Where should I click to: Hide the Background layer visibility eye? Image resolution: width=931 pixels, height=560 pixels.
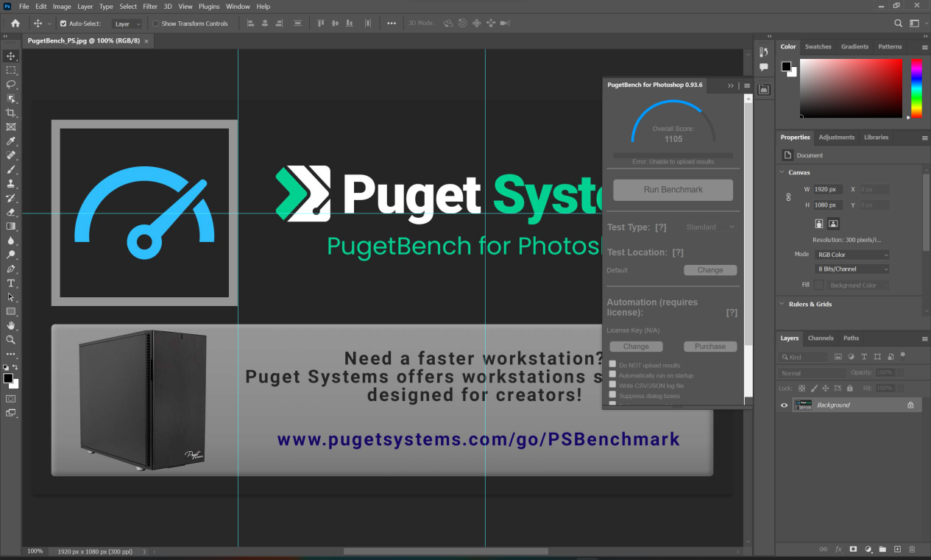click(784, 405)
